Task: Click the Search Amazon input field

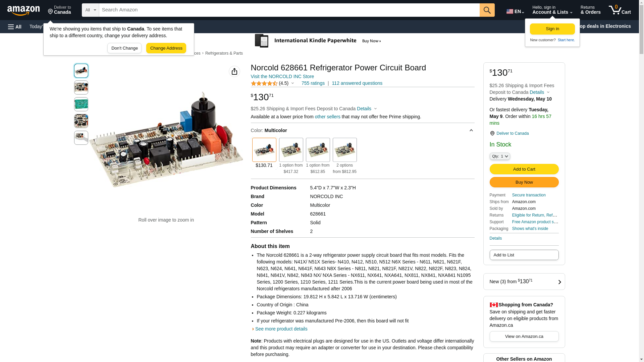Action: pyautogui.click(x=289, y=10)
